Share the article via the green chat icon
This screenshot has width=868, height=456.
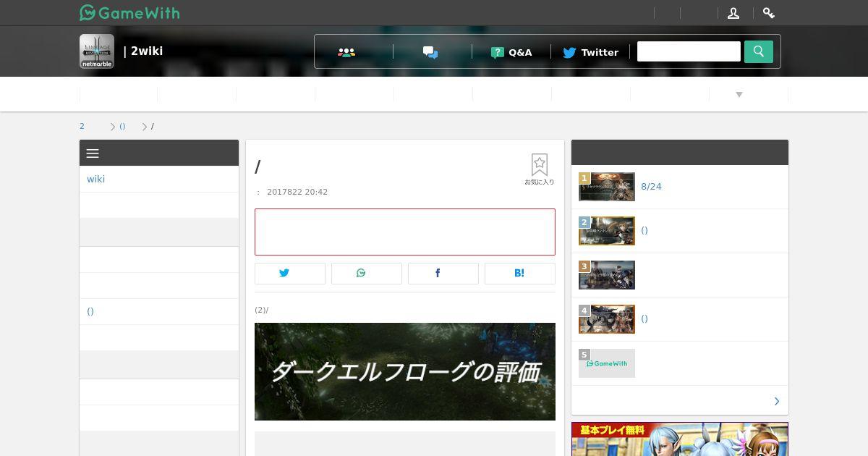click(367, 273)
